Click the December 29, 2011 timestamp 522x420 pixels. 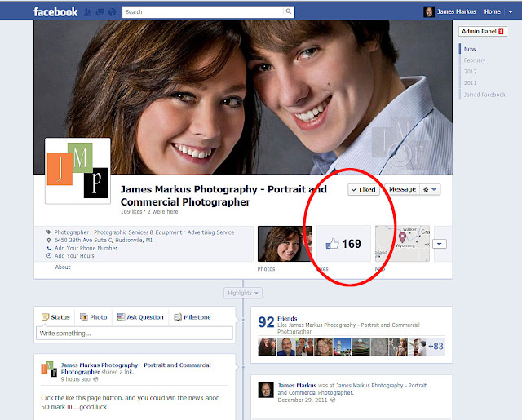[x=303, y=400]
